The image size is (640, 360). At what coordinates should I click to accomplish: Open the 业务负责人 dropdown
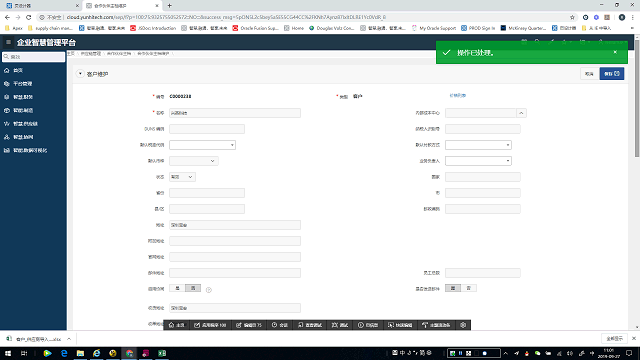[478, 161]
